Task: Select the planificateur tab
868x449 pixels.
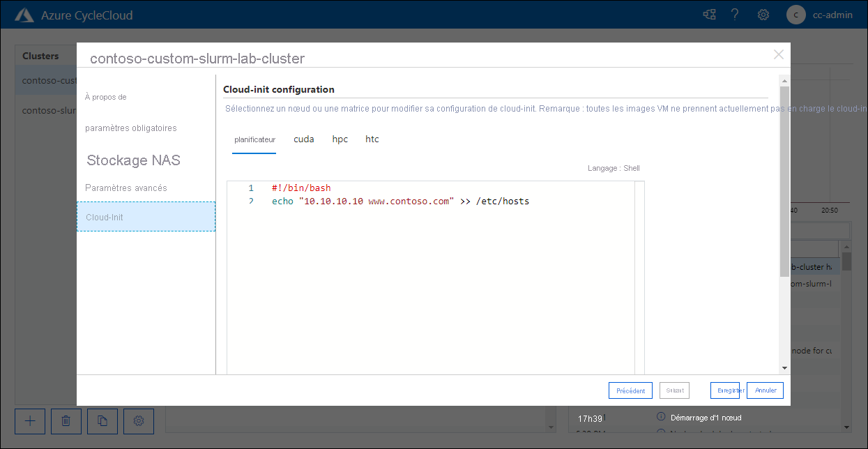Action: tap(254, 139)
